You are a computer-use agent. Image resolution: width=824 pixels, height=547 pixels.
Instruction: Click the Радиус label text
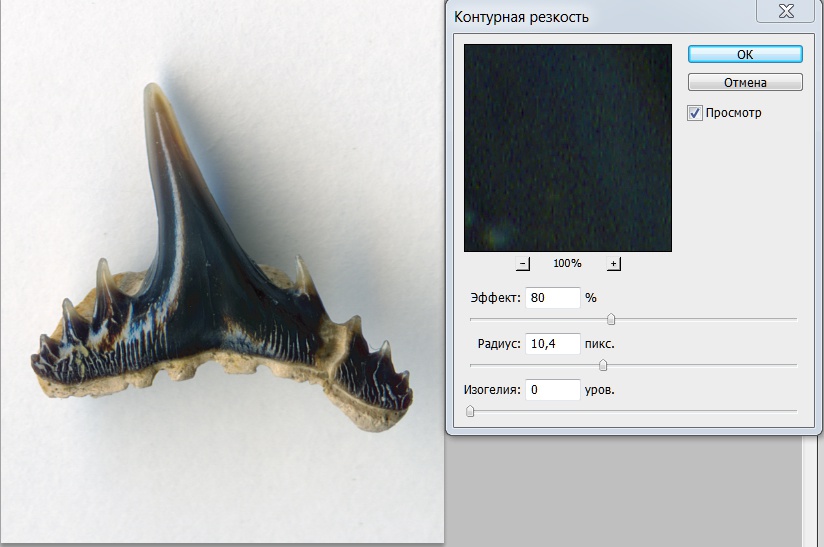(500, 344)
